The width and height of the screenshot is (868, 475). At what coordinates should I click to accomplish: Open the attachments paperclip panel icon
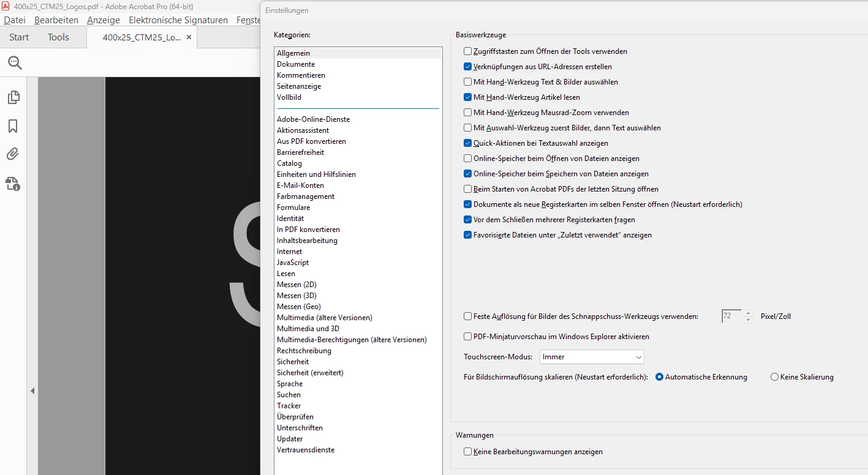(13, 154)
